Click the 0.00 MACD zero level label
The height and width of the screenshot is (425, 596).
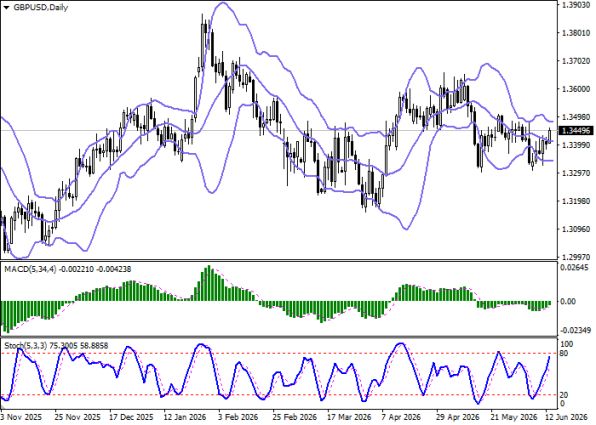(569, 301)
